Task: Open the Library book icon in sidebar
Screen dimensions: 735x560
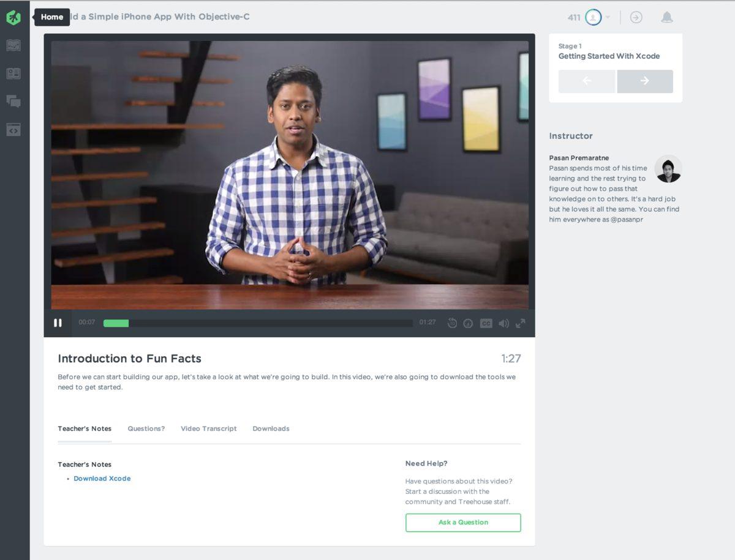Action: click(x=13, y=73)
